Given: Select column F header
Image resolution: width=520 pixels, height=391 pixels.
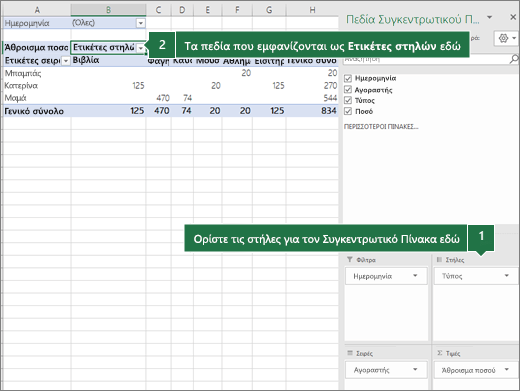Looking at the screenshot, I should 237,10.
